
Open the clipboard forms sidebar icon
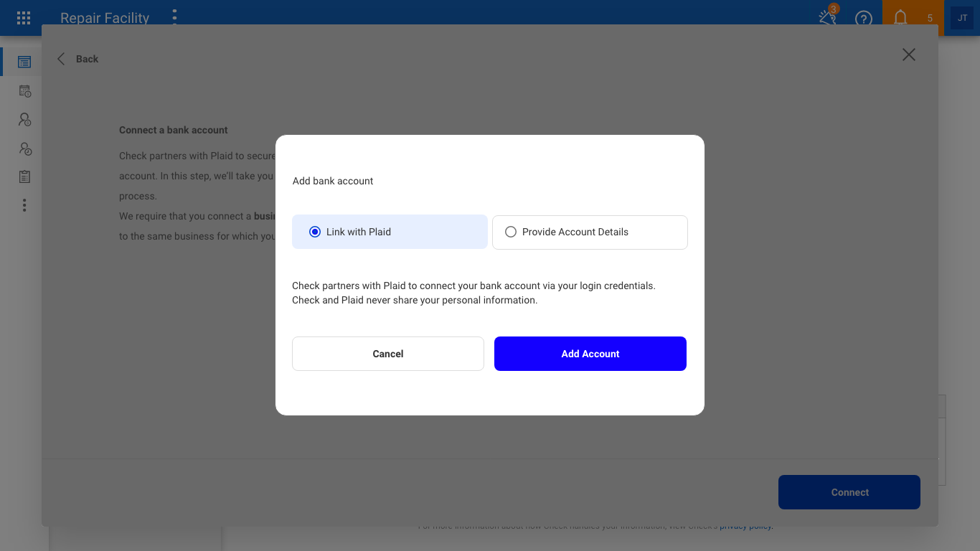coord(24,176)
